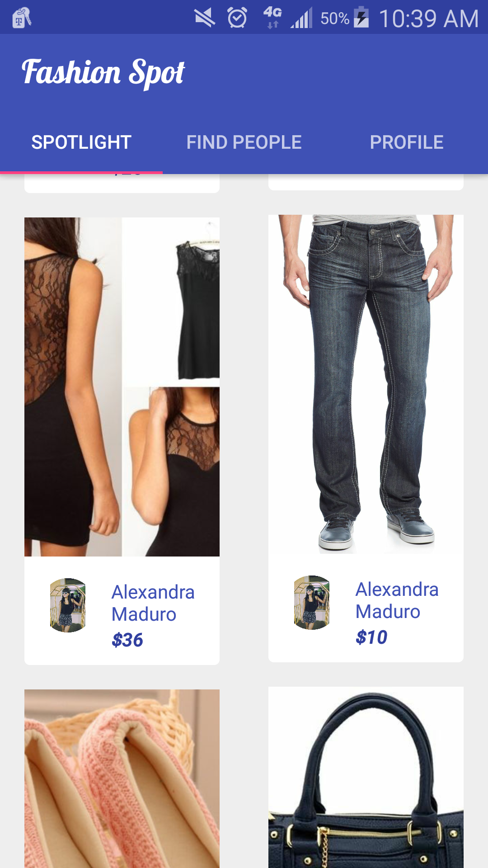Tap the $10 price label

[371, 637]
